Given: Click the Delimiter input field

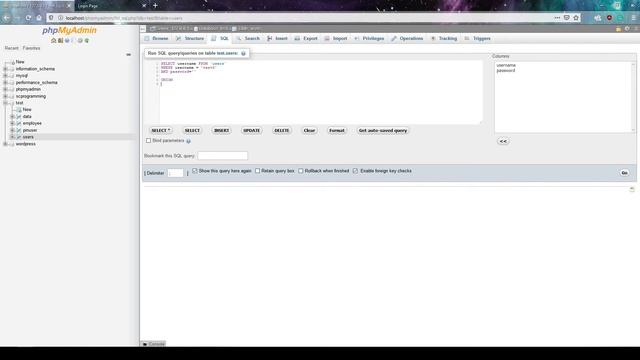Looking at the screenshot, I should [x=176, y=173].
